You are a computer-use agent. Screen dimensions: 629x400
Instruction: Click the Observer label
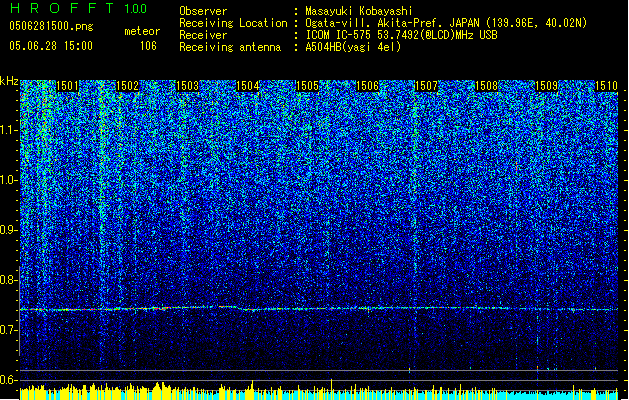point(203,11)
